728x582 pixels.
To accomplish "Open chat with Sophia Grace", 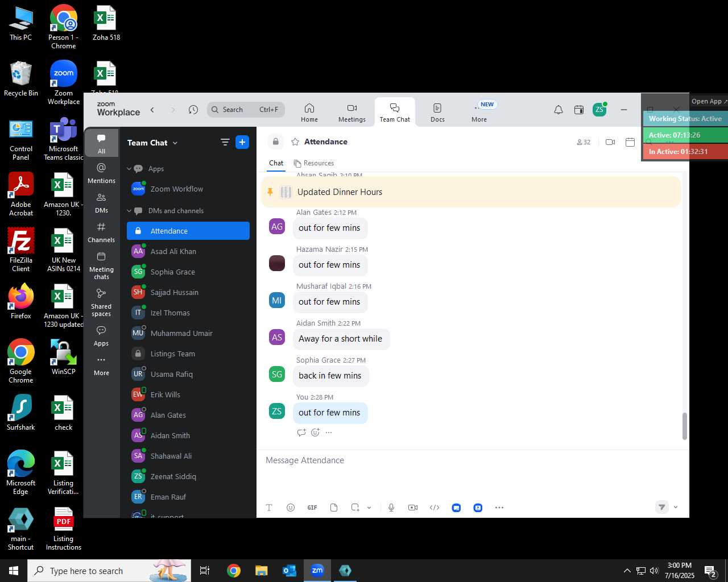I will click(188, 272).
